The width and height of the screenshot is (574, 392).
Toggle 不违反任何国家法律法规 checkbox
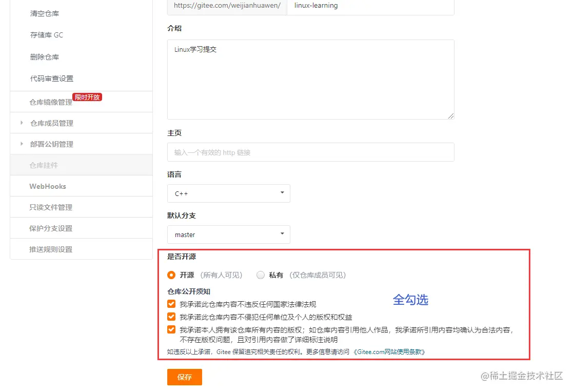point(171,304)
